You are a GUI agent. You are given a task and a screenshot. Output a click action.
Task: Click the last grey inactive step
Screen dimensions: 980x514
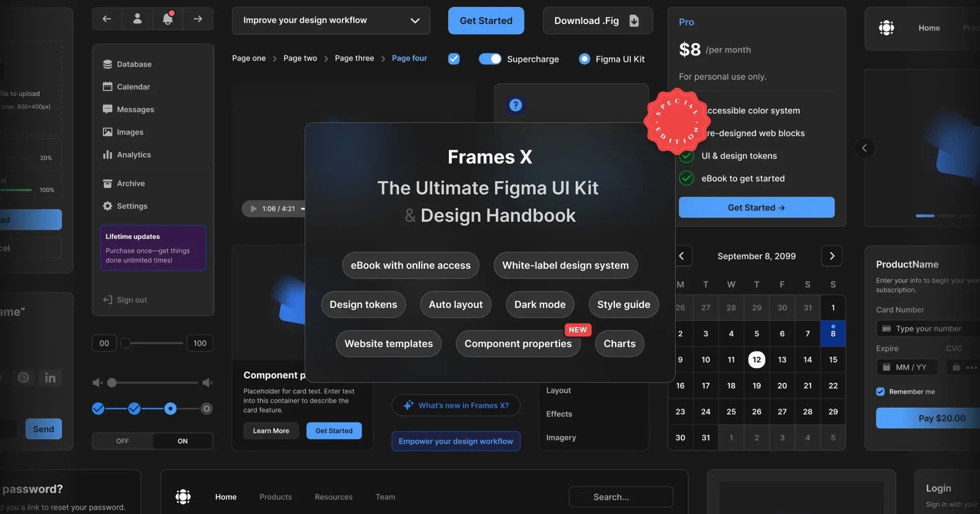(207, 408)
